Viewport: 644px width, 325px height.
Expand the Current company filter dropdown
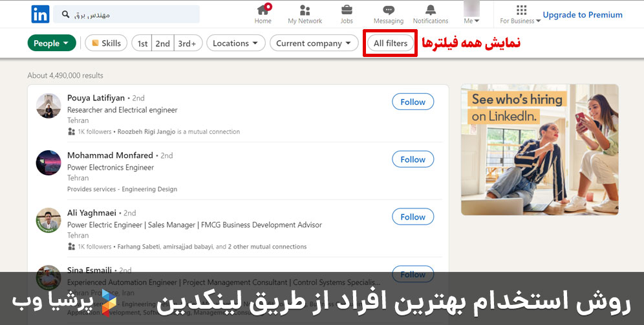pyautogui.click(x=314, y=43)
